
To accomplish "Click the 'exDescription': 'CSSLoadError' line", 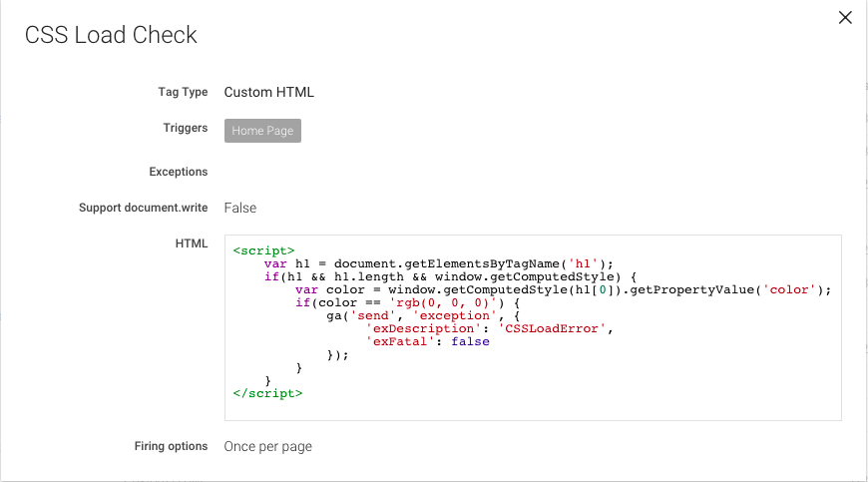I will (489, 328).
